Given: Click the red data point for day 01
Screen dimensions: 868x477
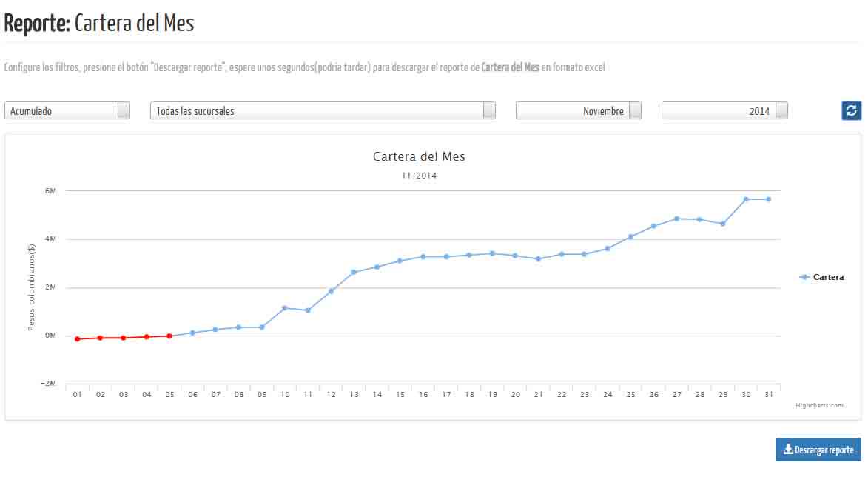Looking at the screenshot, I should coord(78,338).
